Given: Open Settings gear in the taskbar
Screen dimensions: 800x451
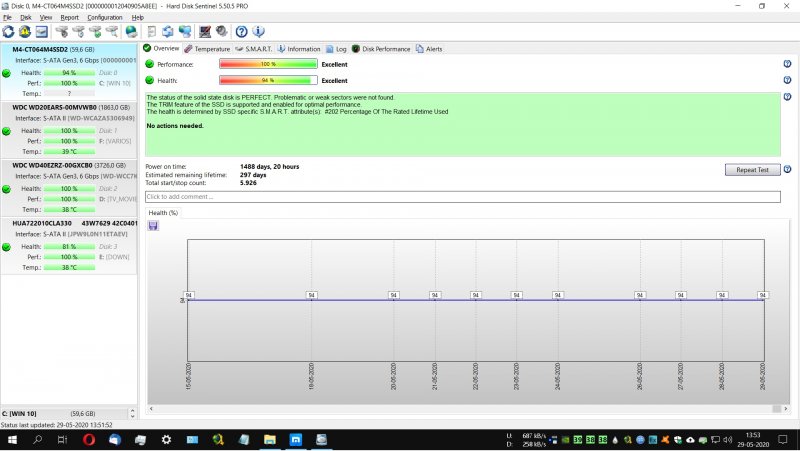Looking at the screenshot, I should pos(166,439).
